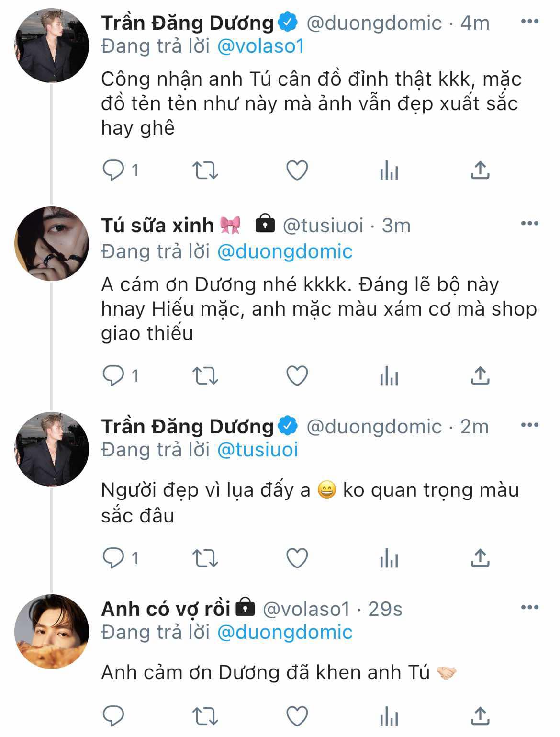
Task: Retweet Tú sữa xinh's reply
Action: pyautogui.click(x=205, y=376)
